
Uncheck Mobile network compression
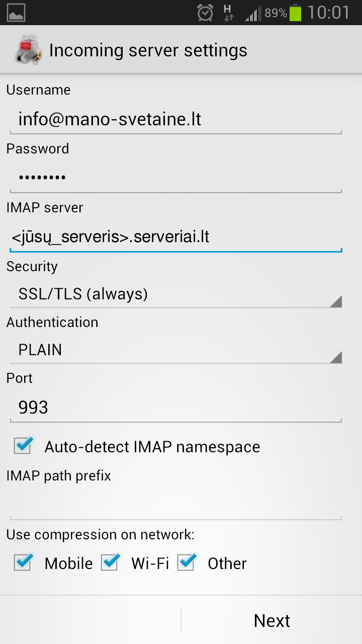point(23,562)
